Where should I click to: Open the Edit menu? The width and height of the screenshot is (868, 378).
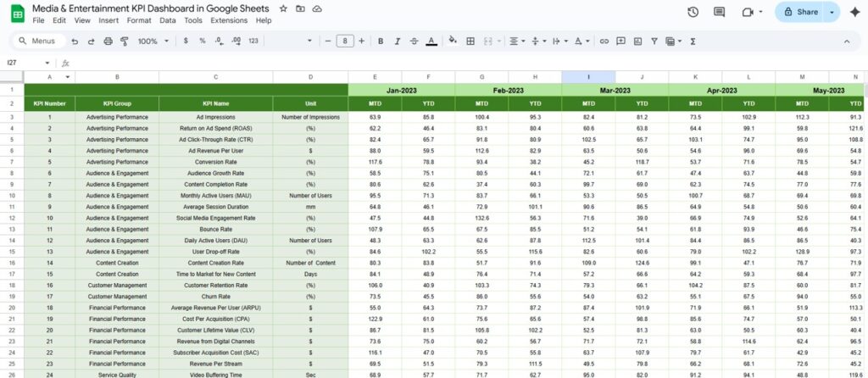click(x=59, y=20)
